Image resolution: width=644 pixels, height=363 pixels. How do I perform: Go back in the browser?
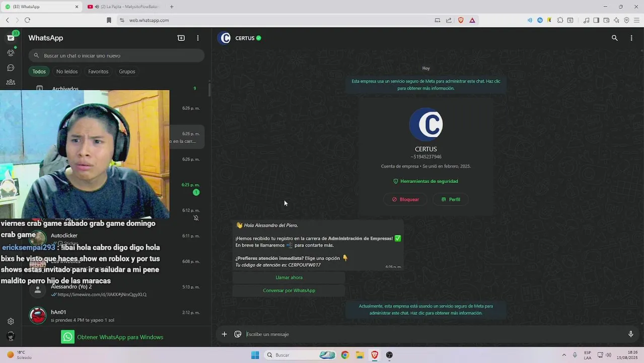(7, 20)
